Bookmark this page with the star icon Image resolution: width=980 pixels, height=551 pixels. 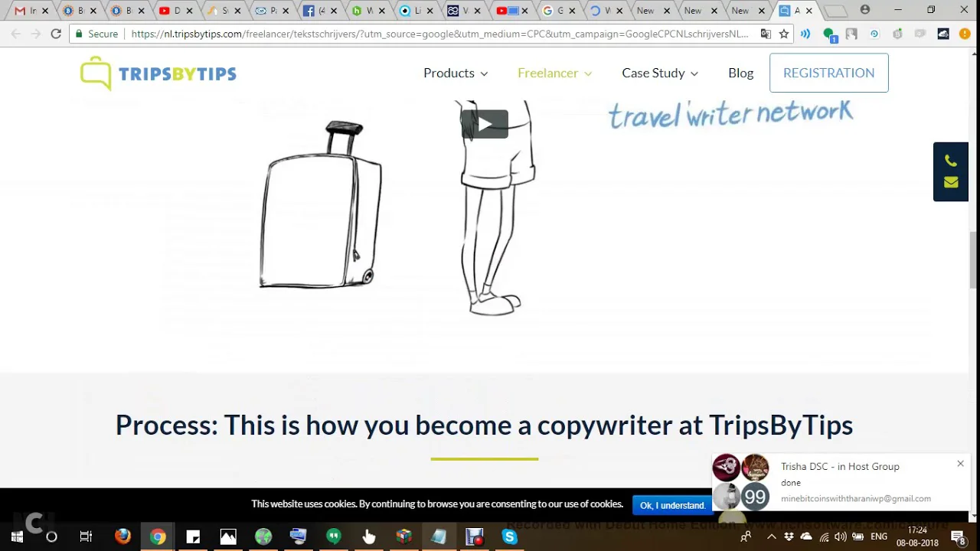pos(784,34)
